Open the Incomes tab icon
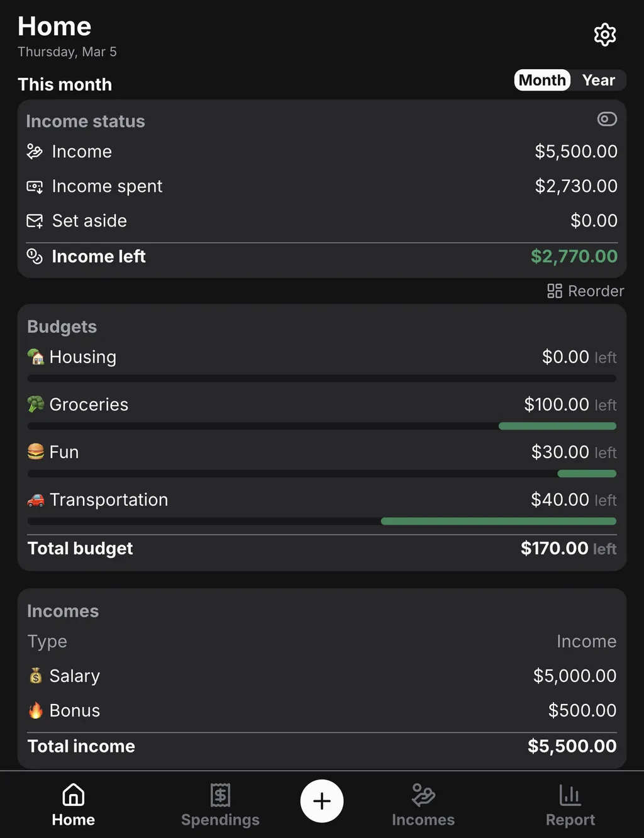Image resolution: width=644 pixels, height=838 pixels. [423, 795]
